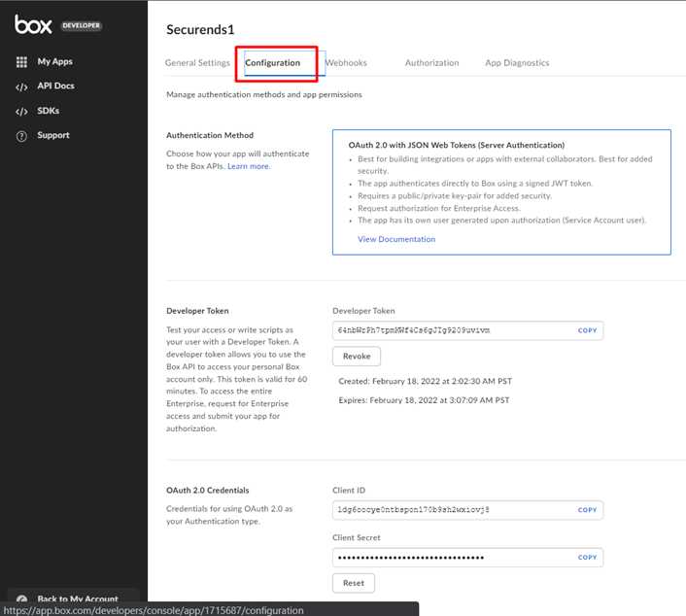This screenshot has width=686, height=616.
Task: Click the Support question mark icon
Action: click(x=21, y=136)
